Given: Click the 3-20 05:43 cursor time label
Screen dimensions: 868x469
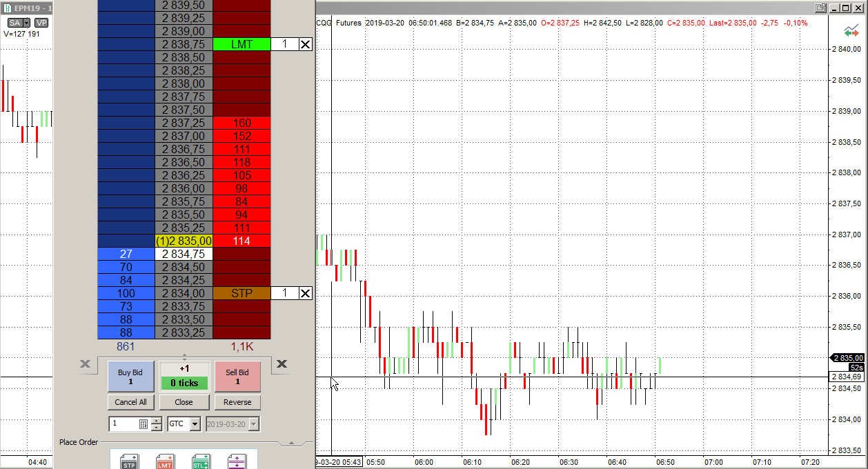Looking at the screenshot, I should [339, 462].
